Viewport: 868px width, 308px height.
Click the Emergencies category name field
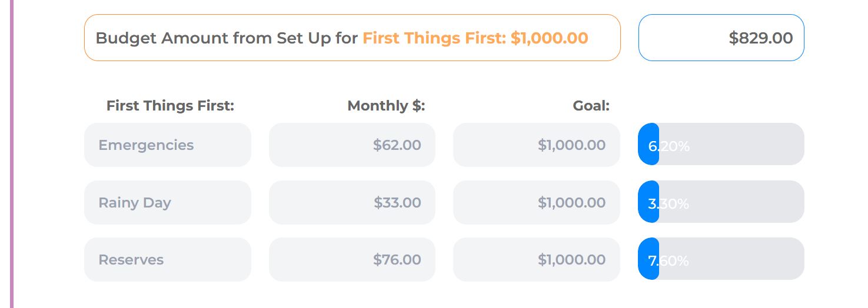pos(167,145)
